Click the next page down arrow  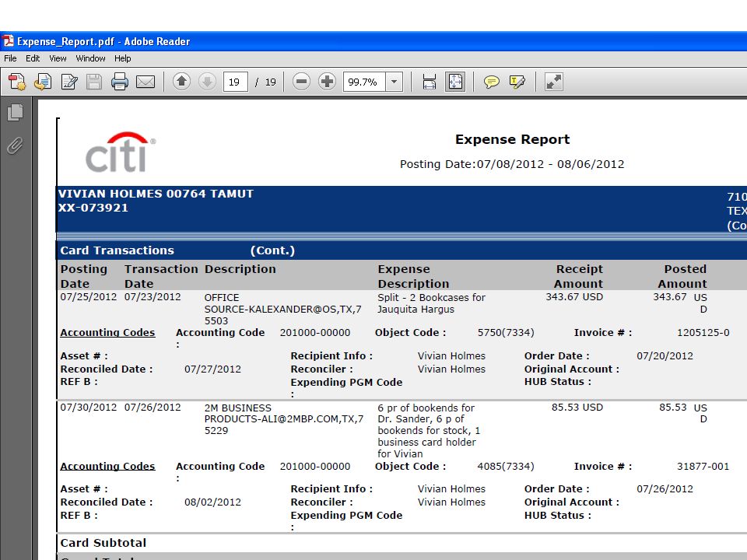207,82
